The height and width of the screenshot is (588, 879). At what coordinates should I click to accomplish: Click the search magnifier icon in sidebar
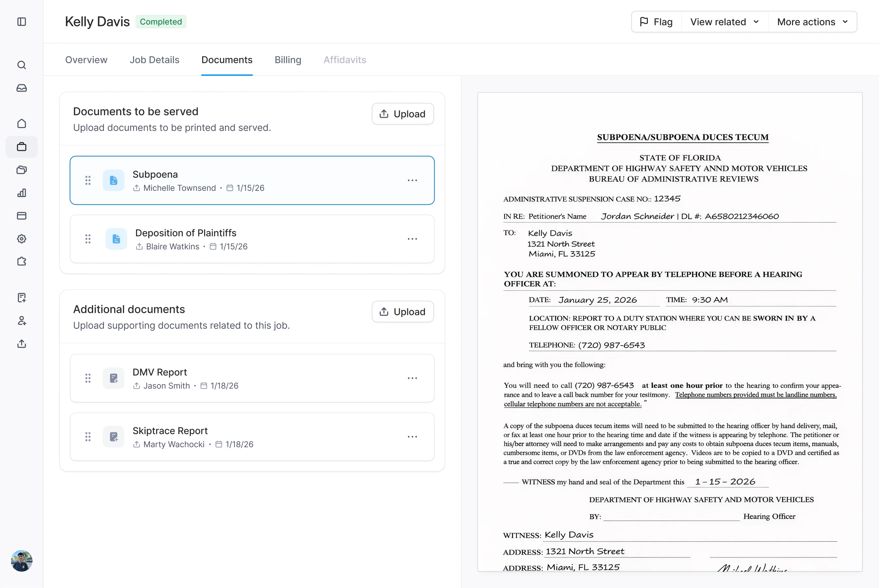point(22,65)
